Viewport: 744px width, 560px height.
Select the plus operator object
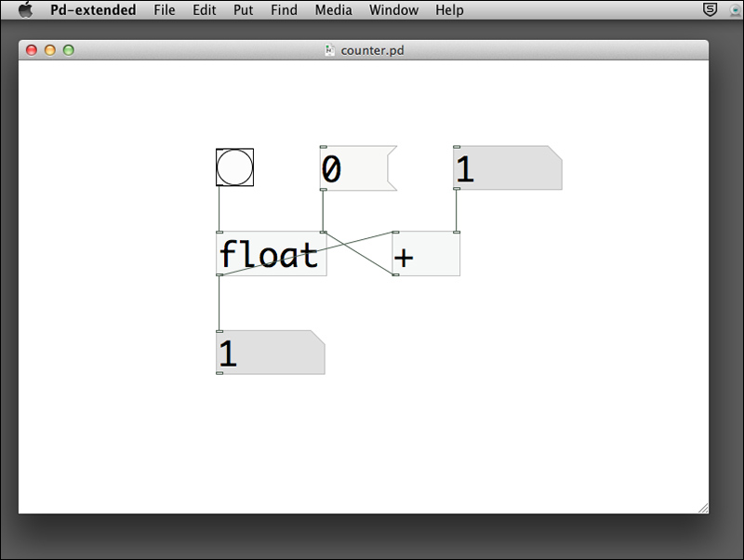426,254
